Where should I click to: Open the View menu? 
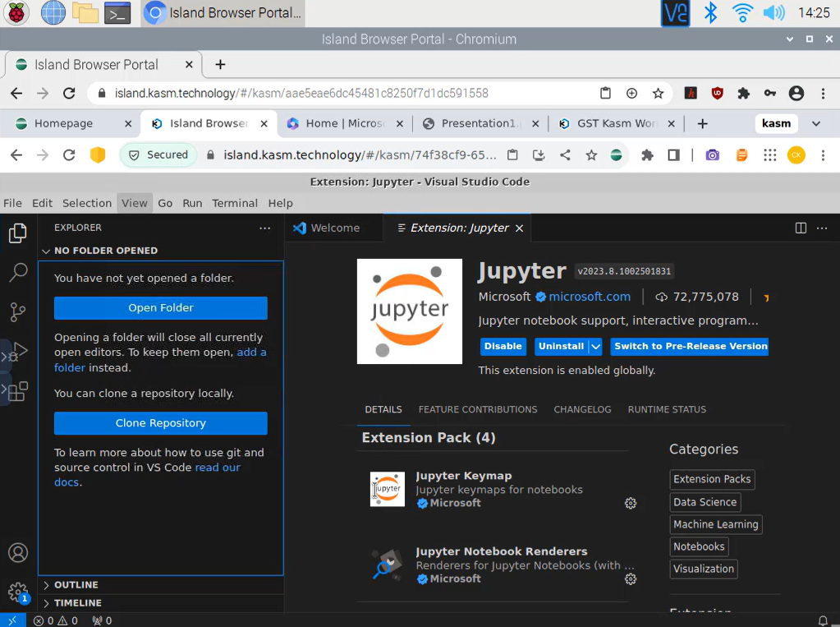(135, 203)
